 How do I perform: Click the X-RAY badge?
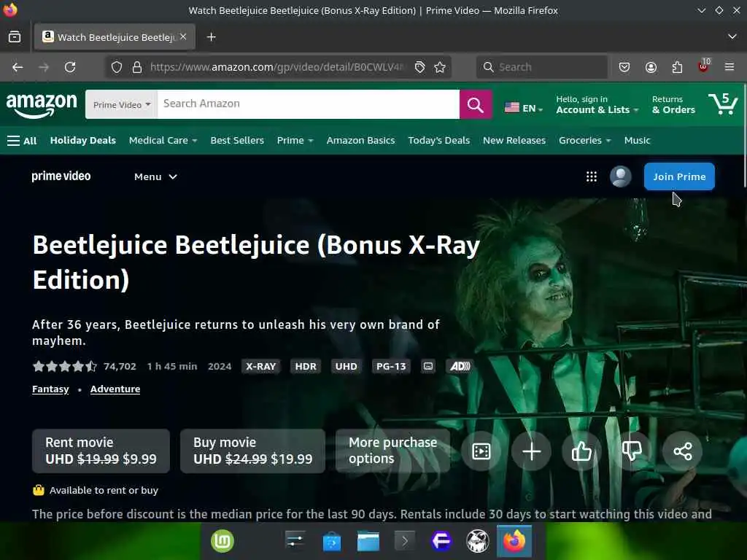[x=260, y=366]
